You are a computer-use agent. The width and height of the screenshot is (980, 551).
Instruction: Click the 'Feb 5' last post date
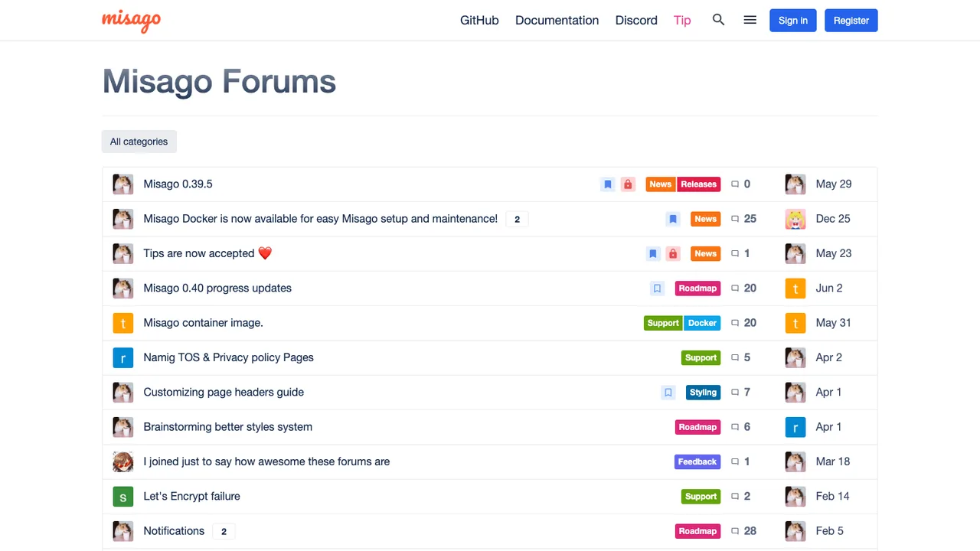coord(830,531)
